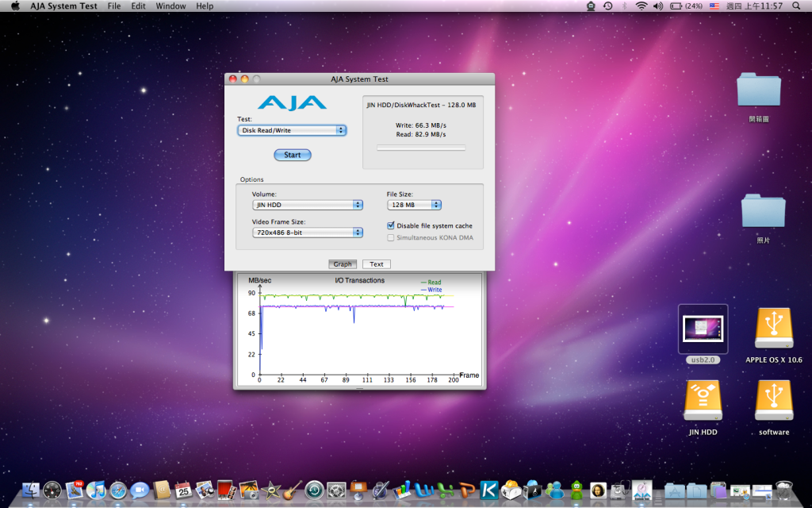Open JIN HDD FireWire drive on desktop
The width and height of the screenshot is (812, 508).
pos(703,401)
